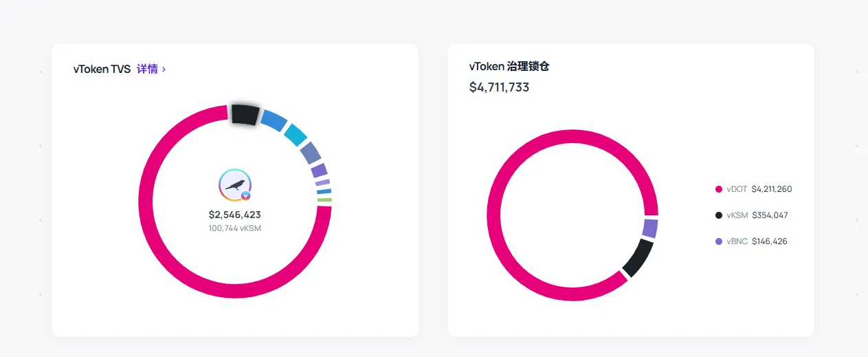Click the slate-blue segment in TVS donut
Image resolution: width=868 pixels, height=357 pixels.
pyautogui.click(x=311, y=153)
